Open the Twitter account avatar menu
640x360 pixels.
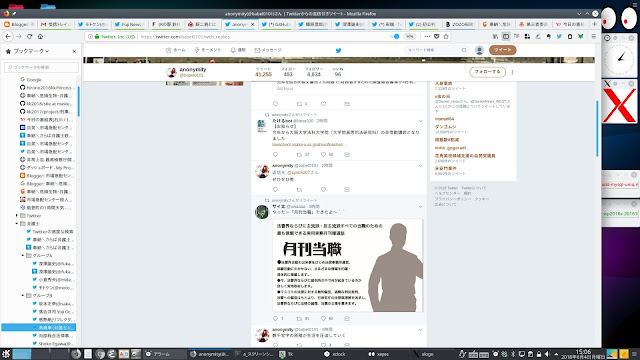point(479,50)
